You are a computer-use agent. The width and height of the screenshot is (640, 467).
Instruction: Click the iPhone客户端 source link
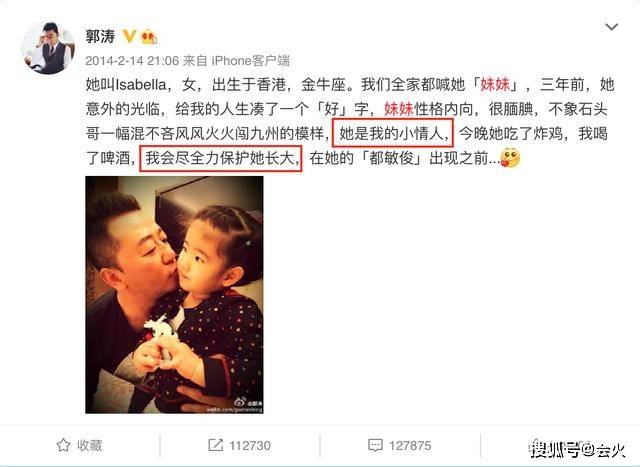click(x=250, y=61)
